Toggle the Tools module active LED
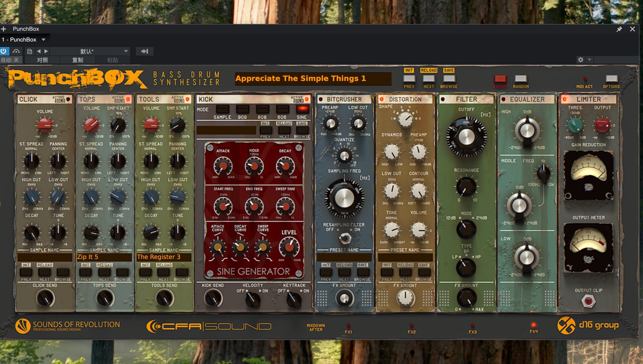 tap(188, 99)
